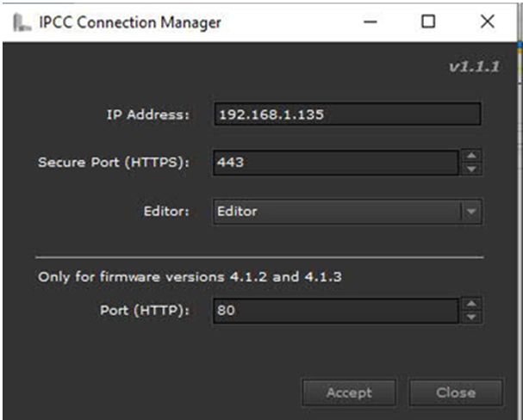Dismiss the dialog with the Close button
523x420 pixels.
pyautogui.click(x=456, y=392)
